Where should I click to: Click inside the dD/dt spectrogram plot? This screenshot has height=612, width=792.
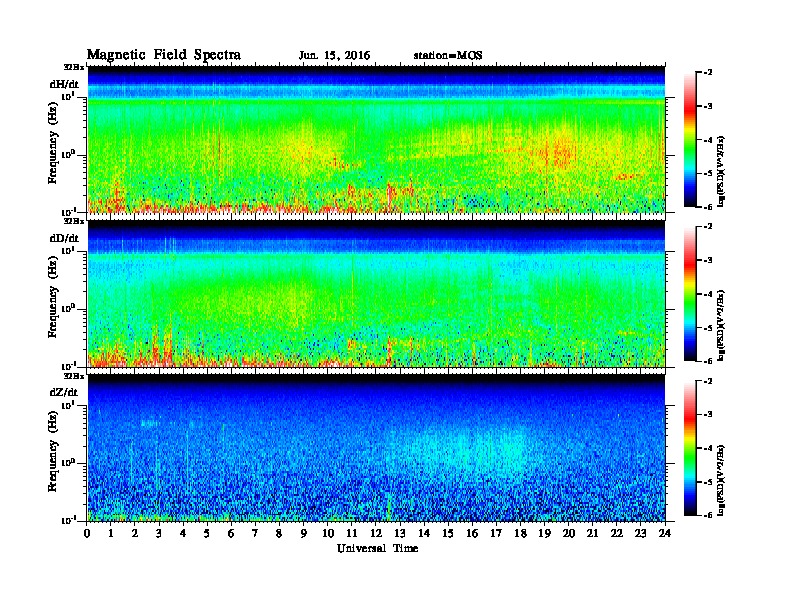pos(376,293)
